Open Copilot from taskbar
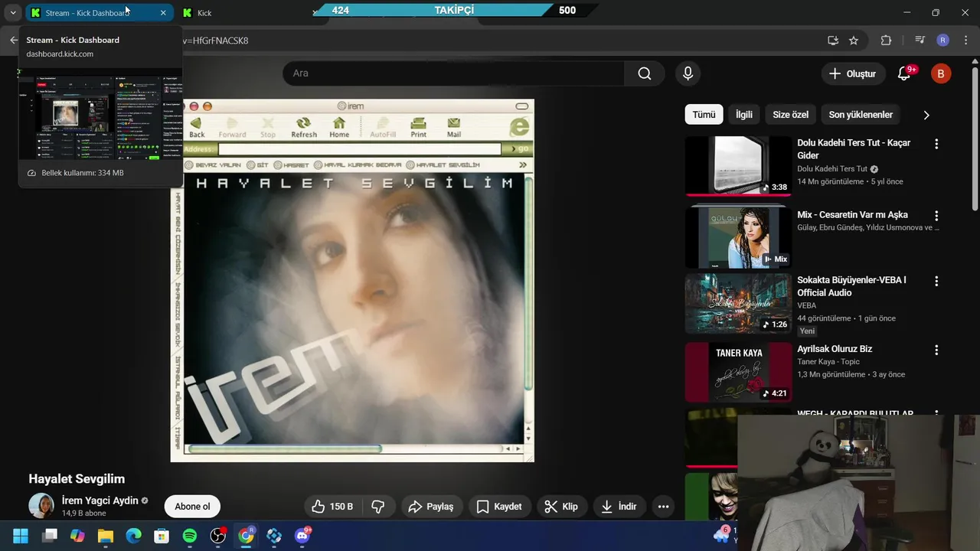The height and width of the screenshot is (551, 980). click(77, 536)
